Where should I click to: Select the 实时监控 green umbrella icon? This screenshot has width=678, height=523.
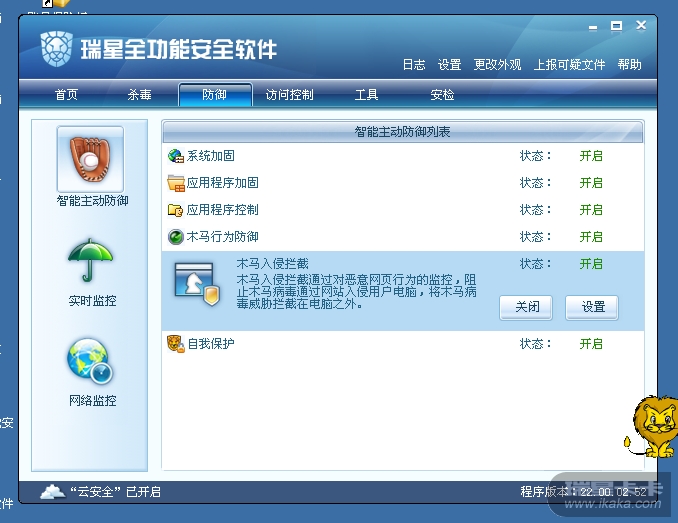[x=90, y=261]
